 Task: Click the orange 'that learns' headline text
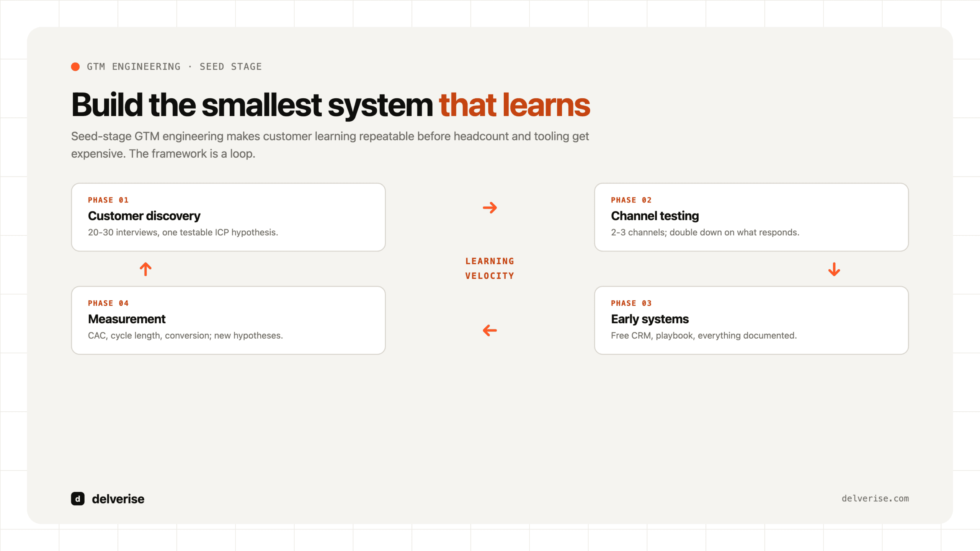point(514,104)
